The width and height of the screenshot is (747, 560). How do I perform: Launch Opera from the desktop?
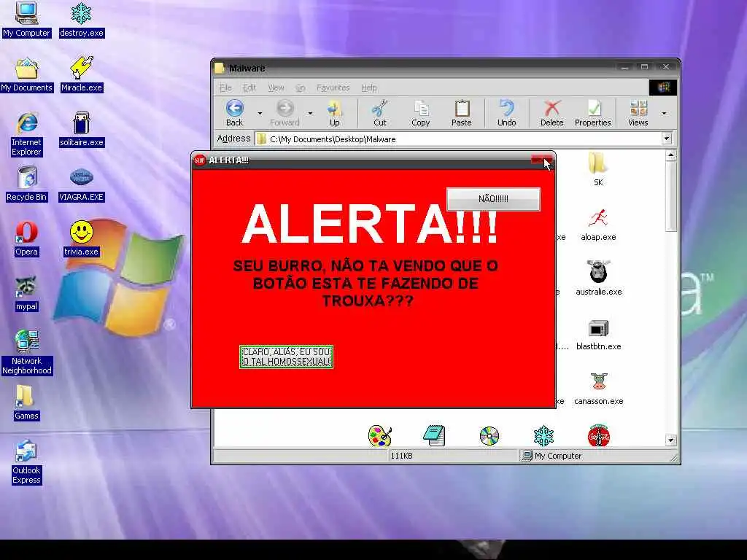click(x=27, y=238)
